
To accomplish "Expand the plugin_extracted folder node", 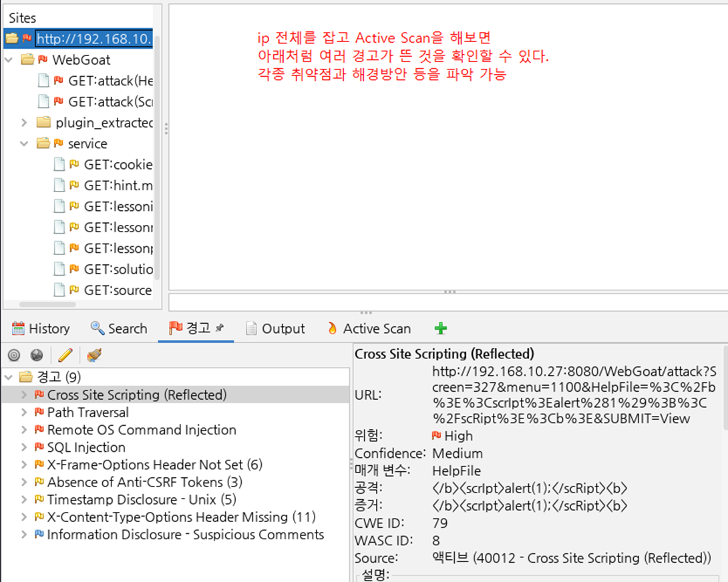I will (24, 122).
